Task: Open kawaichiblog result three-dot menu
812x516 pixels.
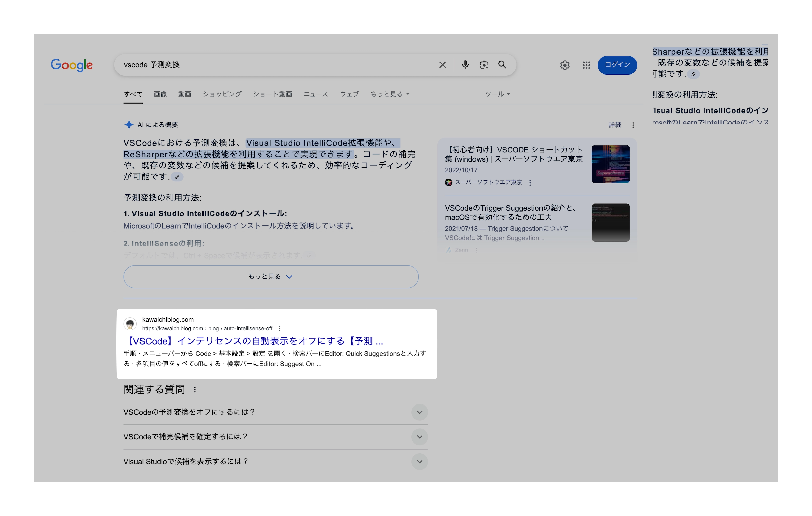Action: pos(279,329)
